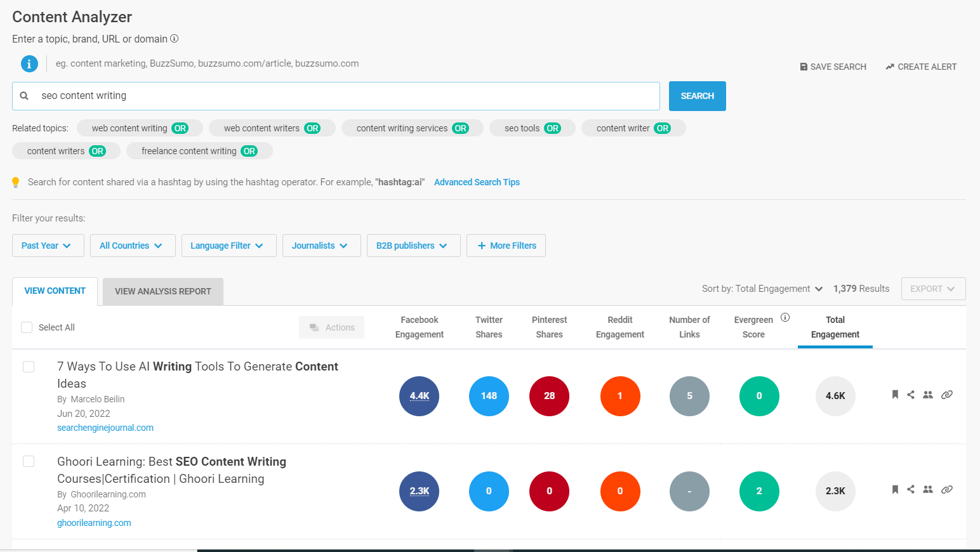The height and width of the screenshot is (552, 980).
Task: Click the Evergreen Score info icon
Action: (785, 317)
